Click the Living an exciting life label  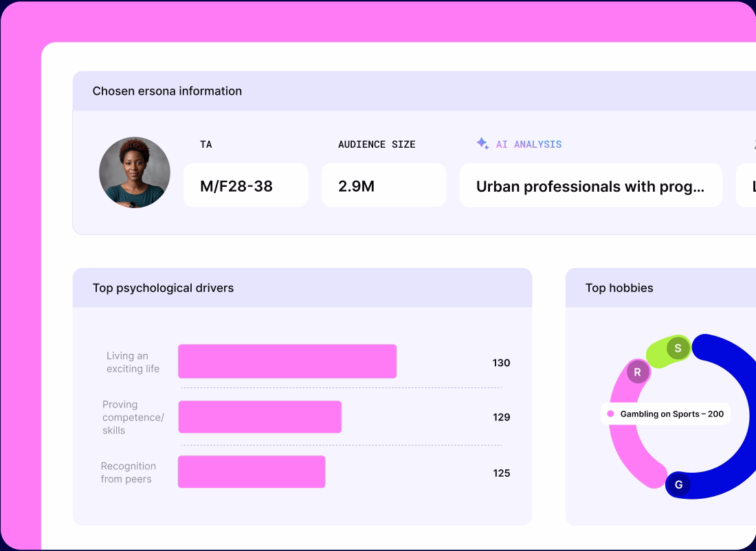[133, 362]
